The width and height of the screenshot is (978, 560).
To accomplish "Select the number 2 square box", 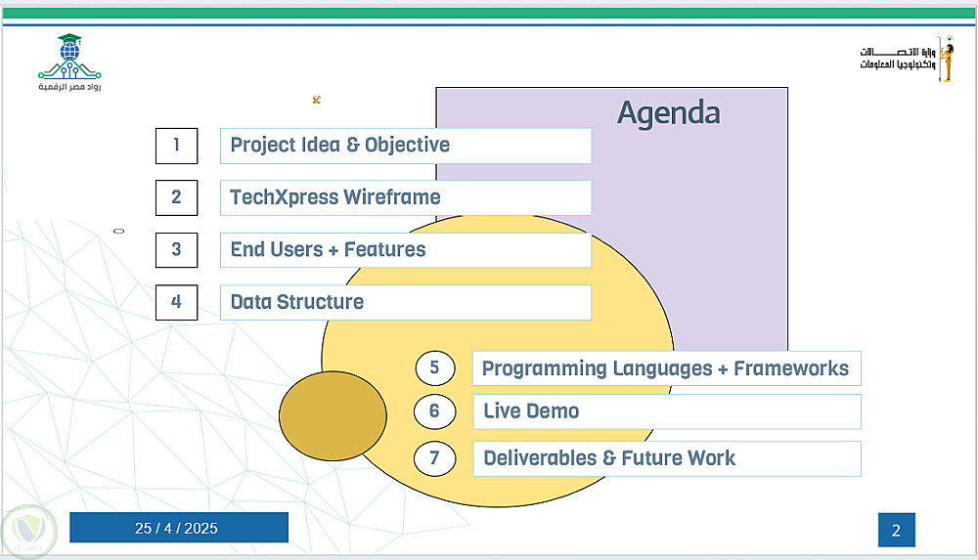I will pos(176,197).
